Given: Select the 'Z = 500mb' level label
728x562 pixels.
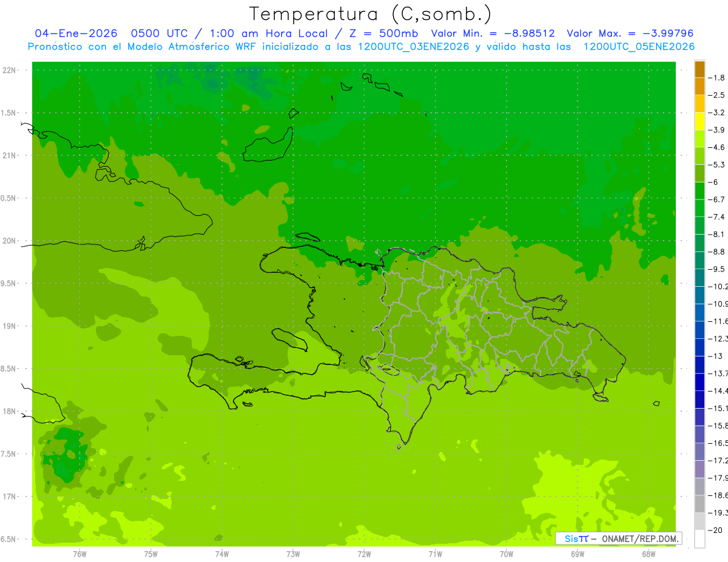Looking at the screenshot, I should click(384, 34).
